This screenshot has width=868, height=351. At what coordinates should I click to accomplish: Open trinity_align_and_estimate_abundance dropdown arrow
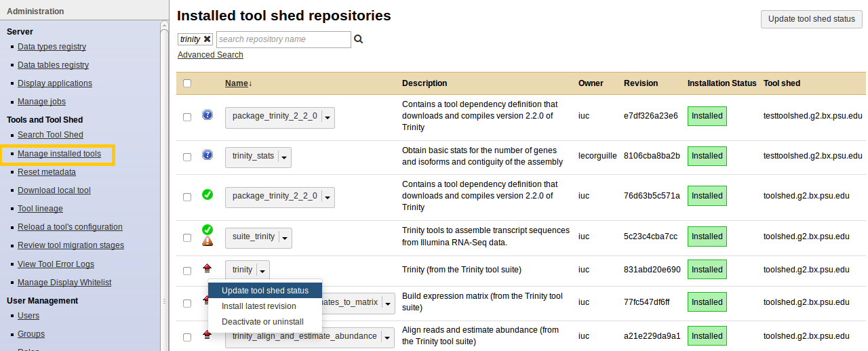388,337
